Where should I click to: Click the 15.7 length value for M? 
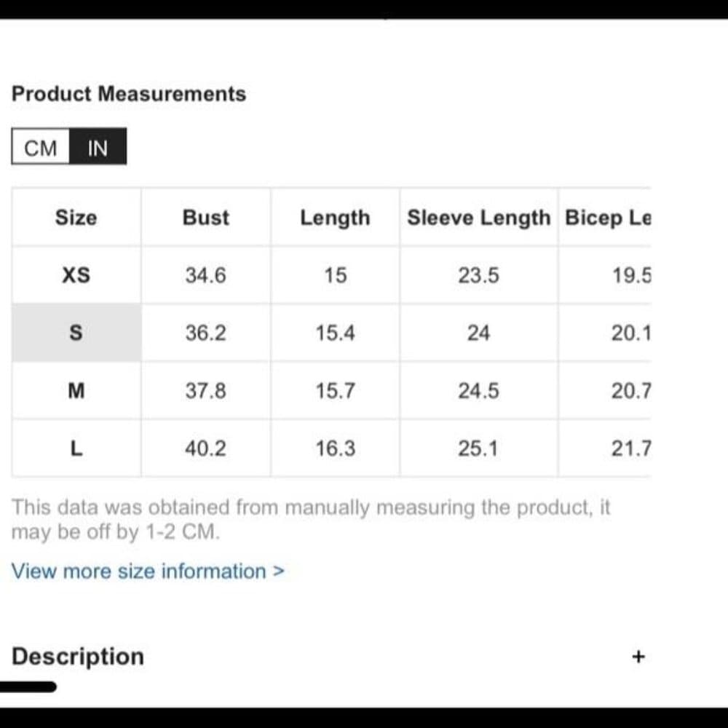click(335, 390)
